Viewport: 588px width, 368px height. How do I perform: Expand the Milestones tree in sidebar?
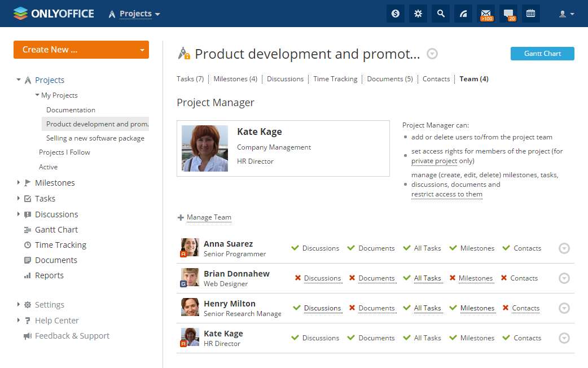19,182
